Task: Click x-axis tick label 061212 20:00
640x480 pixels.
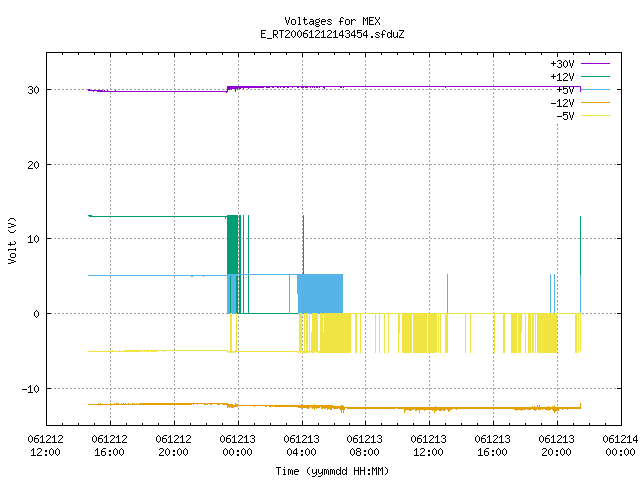Action: coord(173,446)
